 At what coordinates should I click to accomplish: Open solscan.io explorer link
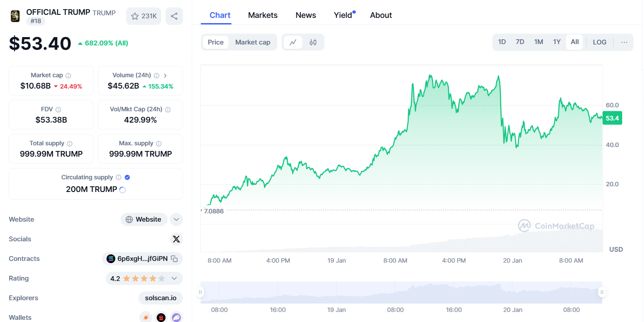click(x=161, y=298)
